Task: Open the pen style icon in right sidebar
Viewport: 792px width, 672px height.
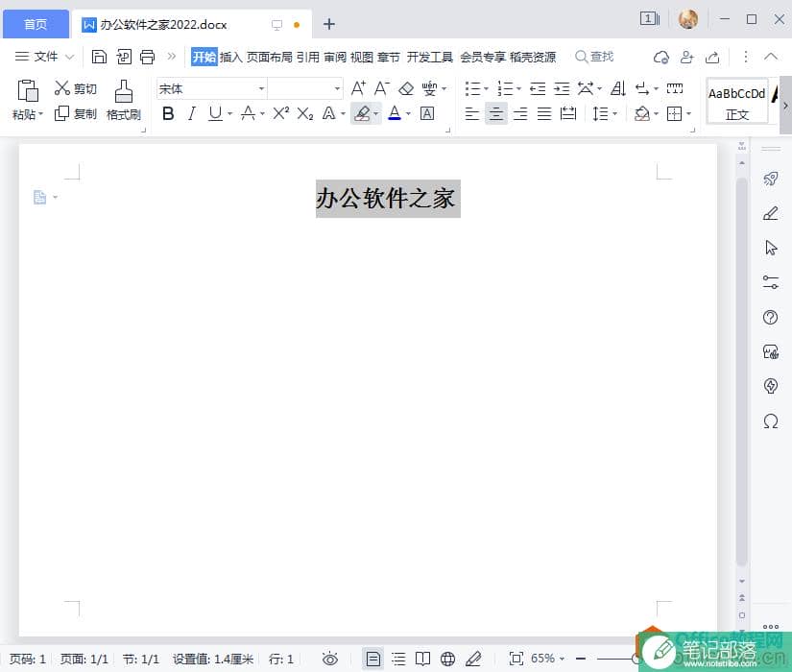Action: click(x=770, y=213)
